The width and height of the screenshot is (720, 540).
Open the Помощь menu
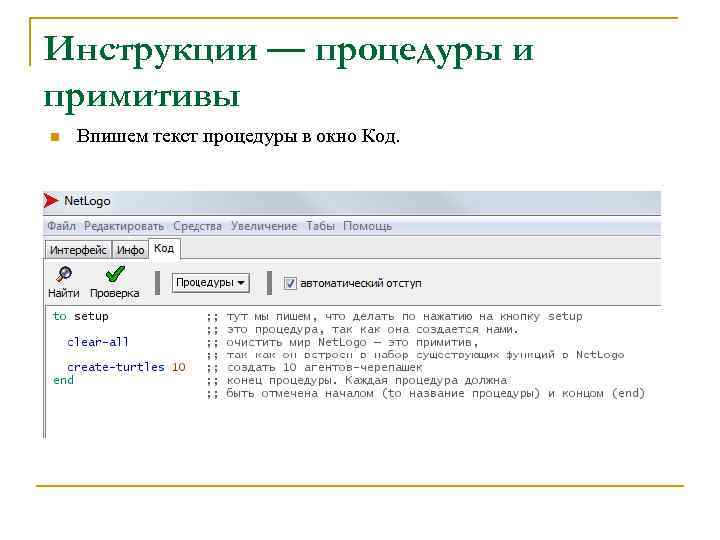click(x=367, y=226)
